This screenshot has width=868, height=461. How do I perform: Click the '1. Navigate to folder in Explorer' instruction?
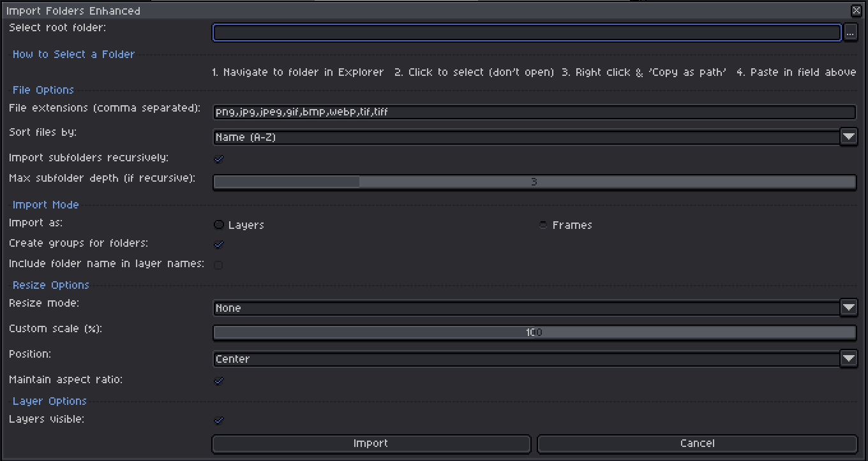click(x=298, y=73)
